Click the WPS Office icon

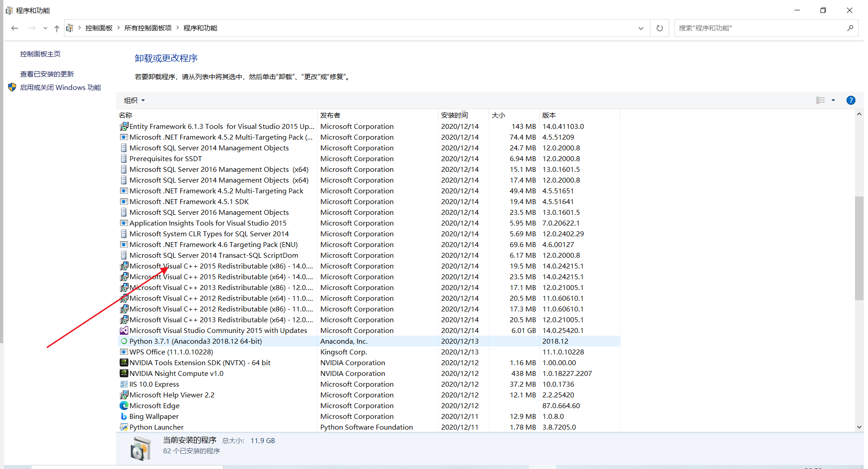[x=124, y=352]
